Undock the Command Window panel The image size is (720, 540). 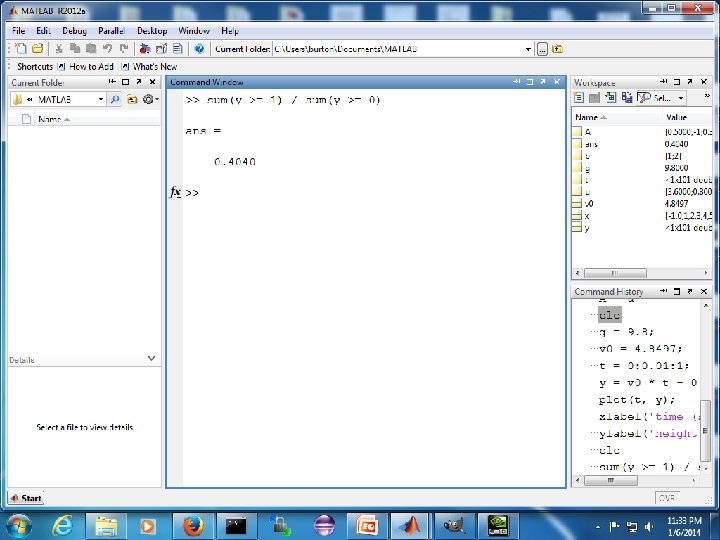[543, 82]
